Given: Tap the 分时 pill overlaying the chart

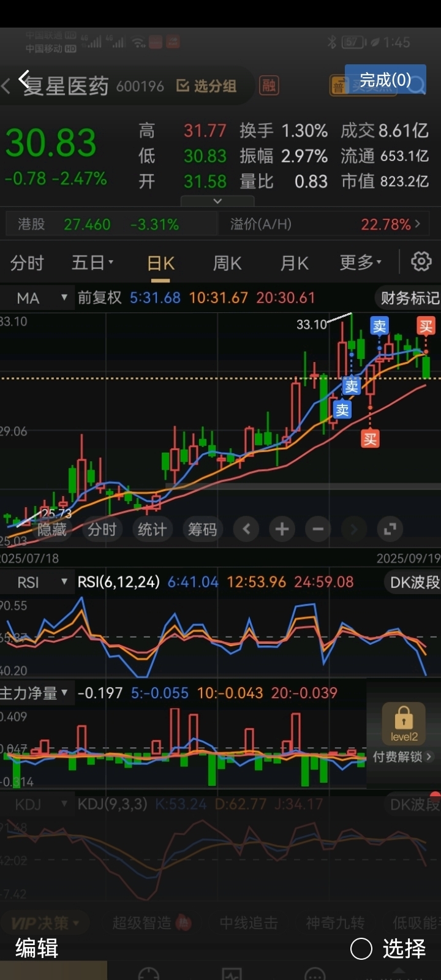Looking at the screenshot, I should (x=102, y=529).
